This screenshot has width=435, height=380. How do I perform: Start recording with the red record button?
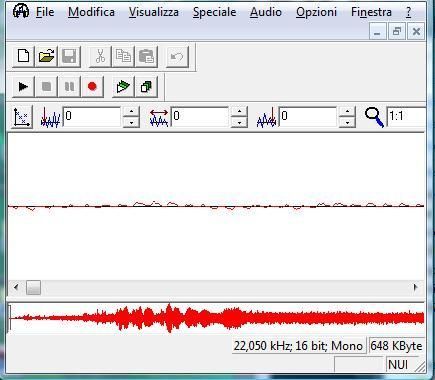92,87
